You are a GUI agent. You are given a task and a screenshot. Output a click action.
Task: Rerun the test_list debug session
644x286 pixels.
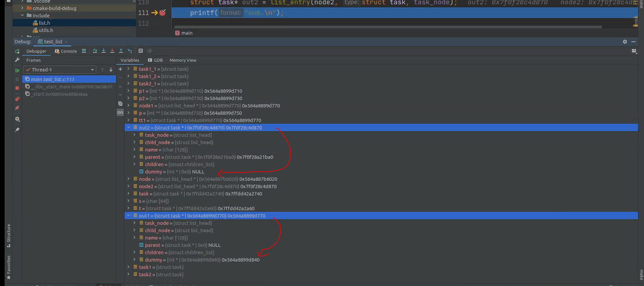pyautogui.click(x=17, y=51)
